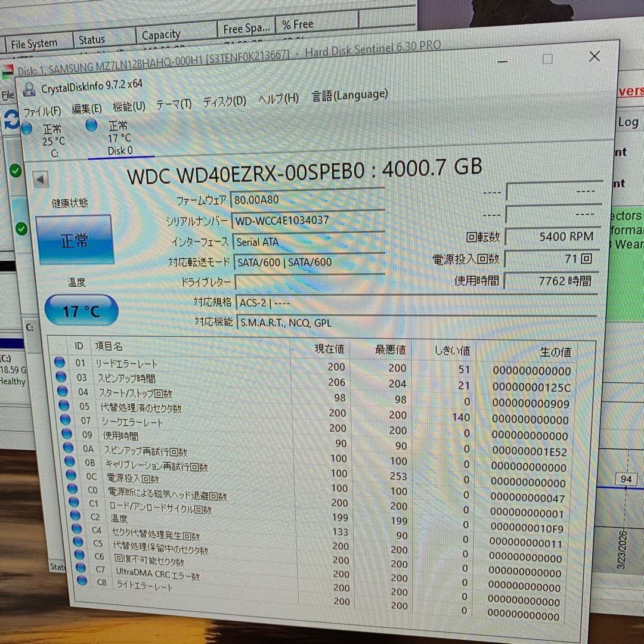Click status orb of row 04 スタート/ストップ回数
This screenshot has height=644, width=644.
[63, 391]
